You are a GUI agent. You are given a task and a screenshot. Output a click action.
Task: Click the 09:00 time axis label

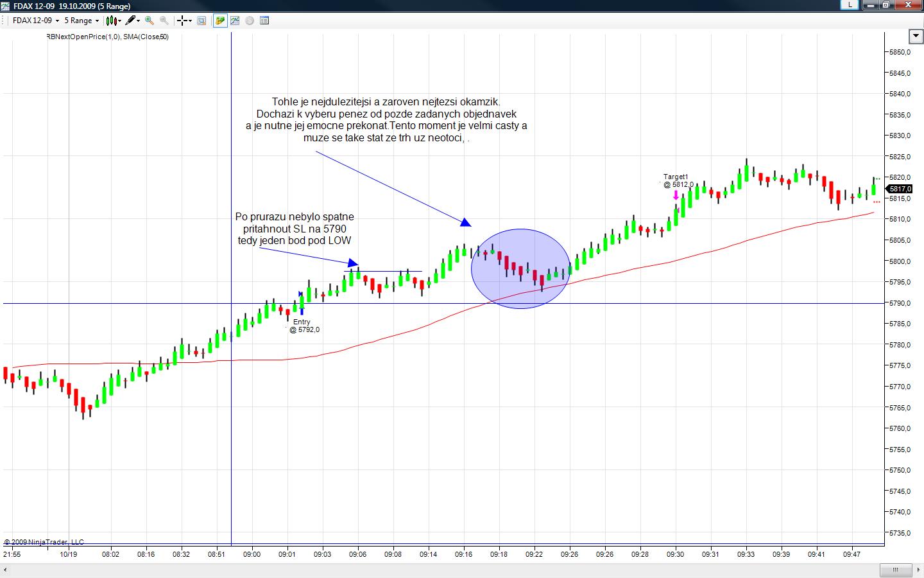tap(252, 554)
